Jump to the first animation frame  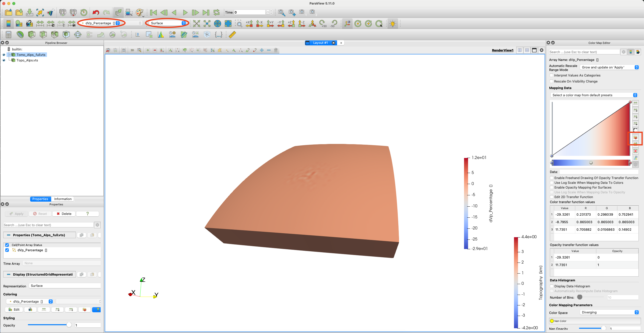[153, 12]
